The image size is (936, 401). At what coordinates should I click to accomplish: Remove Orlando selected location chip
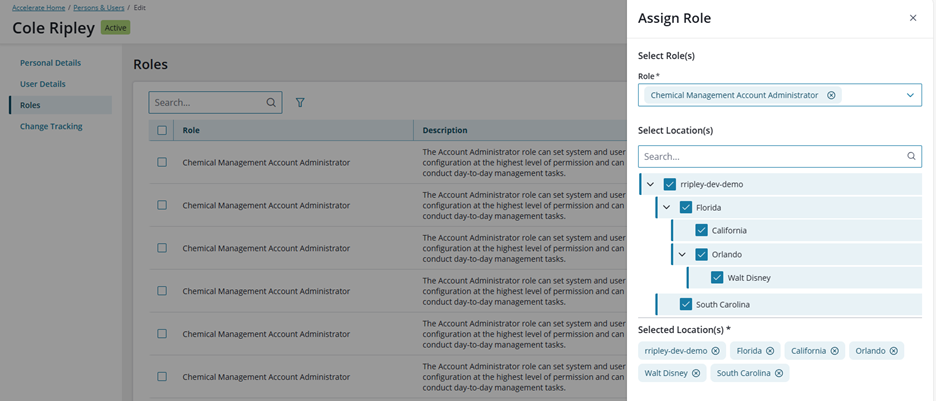click(894, 351)
